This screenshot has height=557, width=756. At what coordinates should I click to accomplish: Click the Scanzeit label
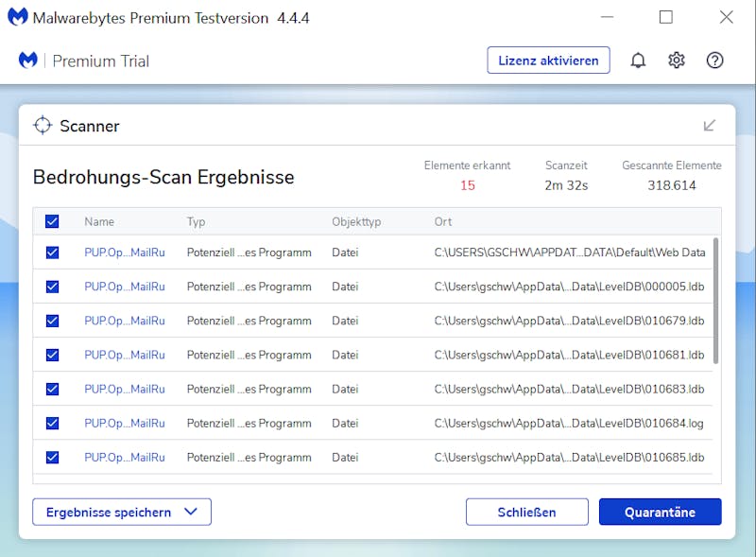point(566,165)
